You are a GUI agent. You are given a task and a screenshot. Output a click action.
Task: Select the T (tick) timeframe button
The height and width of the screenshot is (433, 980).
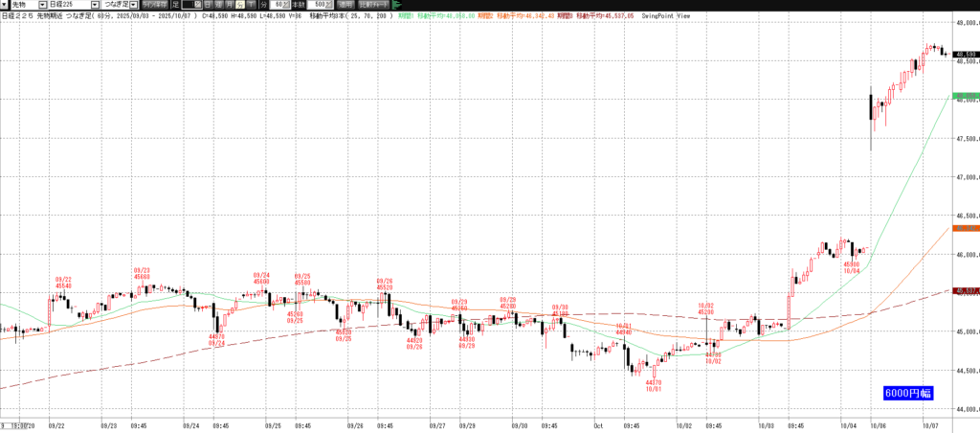pyautogui.click(x=252, y=5)
